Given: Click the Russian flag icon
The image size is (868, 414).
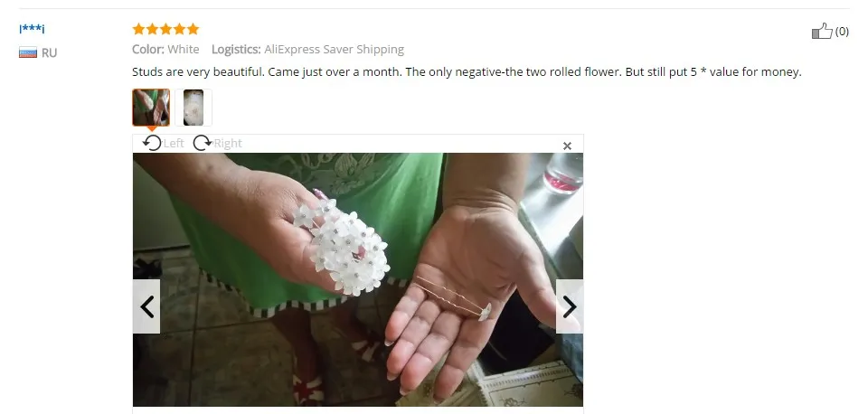Looking at the screenshot, I should tap(28, 52).
